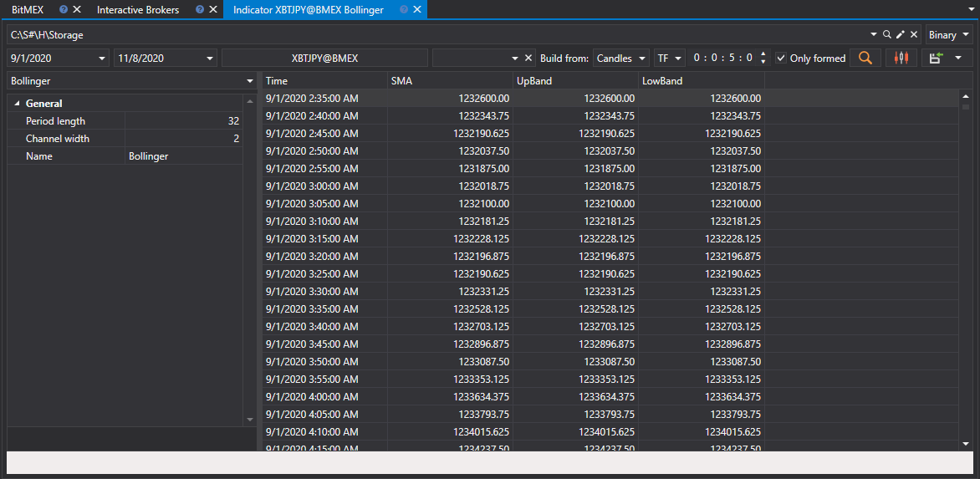Toggle the Only formed checkbox

tap(781, 58)
